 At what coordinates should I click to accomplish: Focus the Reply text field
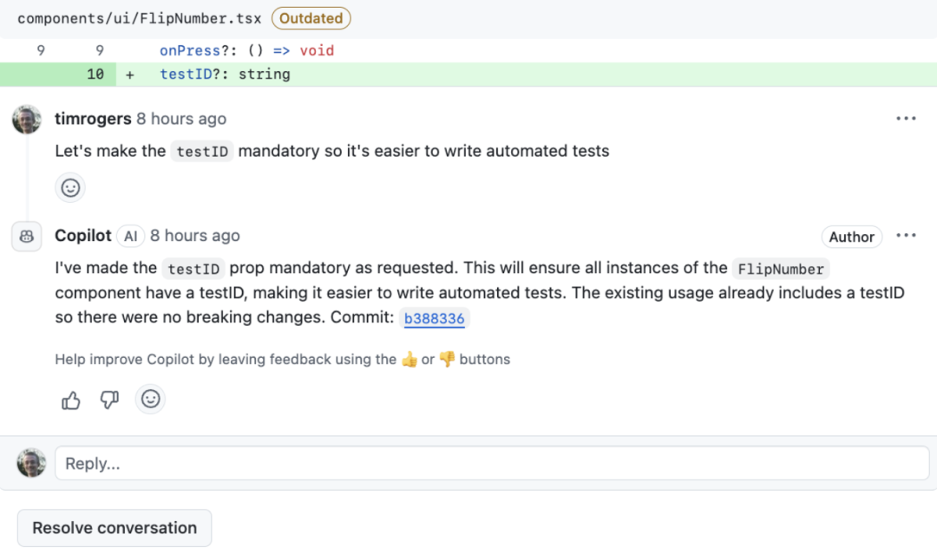click(492, 463)
